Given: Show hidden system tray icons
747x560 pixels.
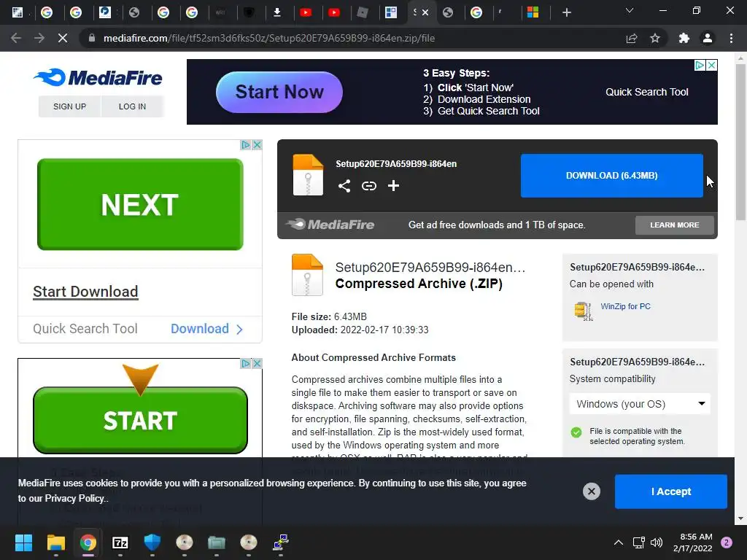Looking at the screenshot, I should tap(619, 542).
